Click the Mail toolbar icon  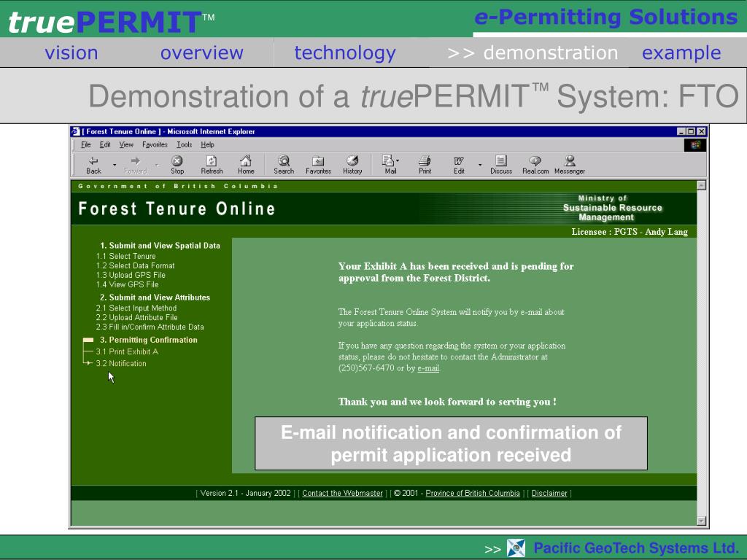pyautogui.click(x=390, y=165)
